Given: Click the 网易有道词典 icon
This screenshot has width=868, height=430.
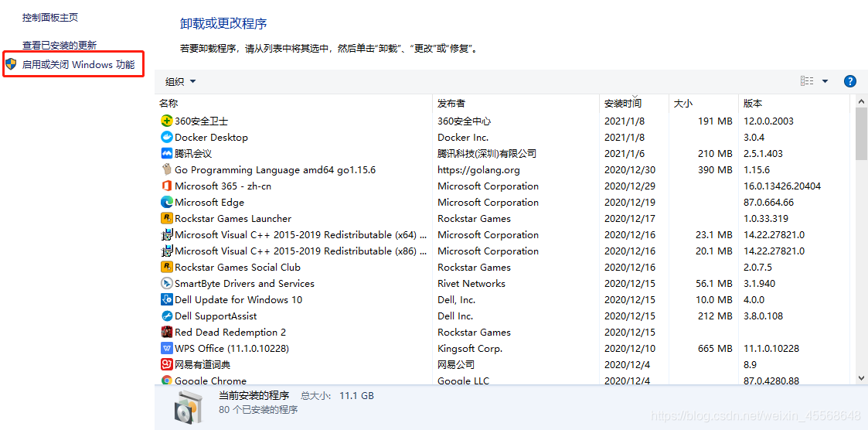Looking at the screenshot, I should [167, 364].
